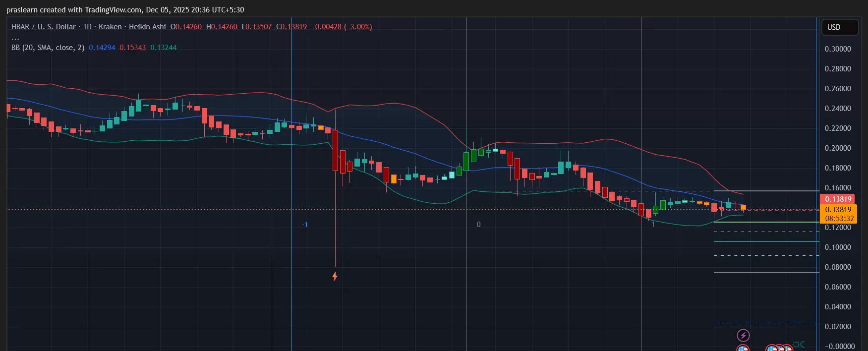Click the close value C0.13819
This screenshot has width=868, height=351.
pyautogui.click(x=291, y=27)
